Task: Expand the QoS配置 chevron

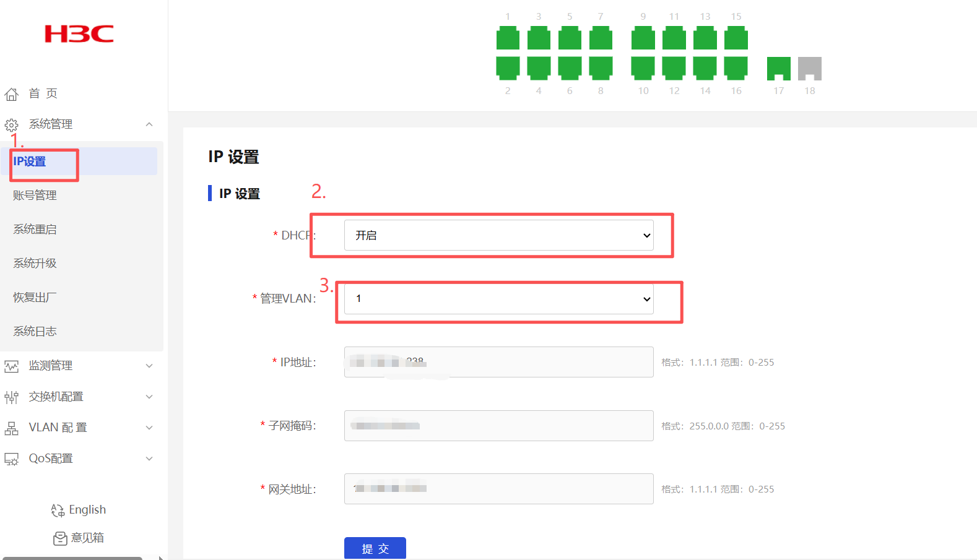Action: click(149, 459)
